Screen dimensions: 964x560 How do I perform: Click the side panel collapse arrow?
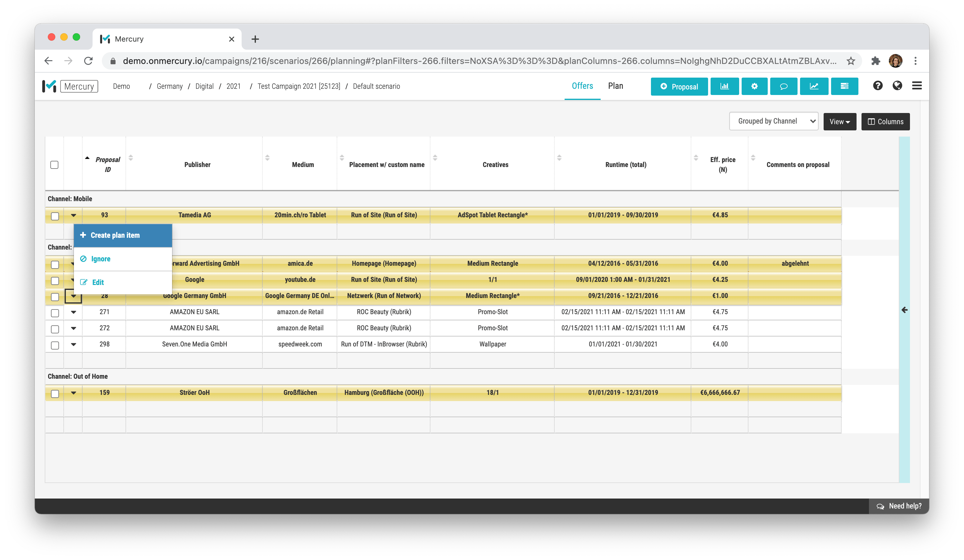[x=904, y=310]
